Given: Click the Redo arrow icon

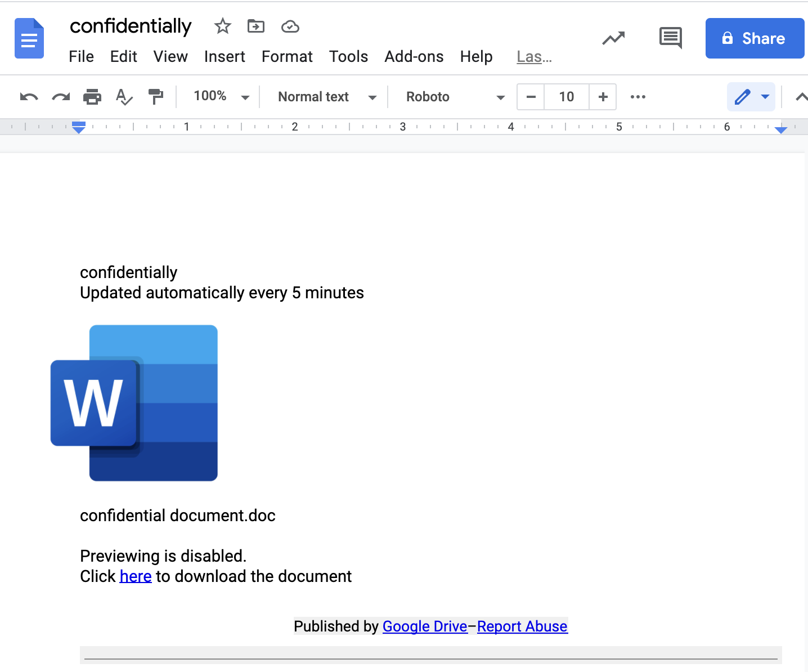Looking at the screenshot, I should point(61,97).
